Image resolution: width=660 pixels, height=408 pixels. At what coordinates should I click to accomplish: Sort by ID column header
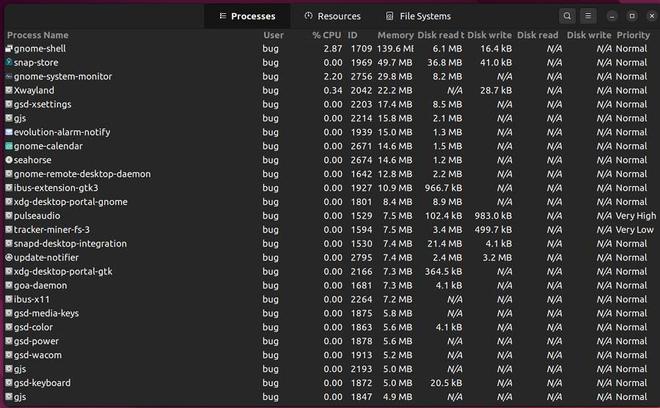352,35
